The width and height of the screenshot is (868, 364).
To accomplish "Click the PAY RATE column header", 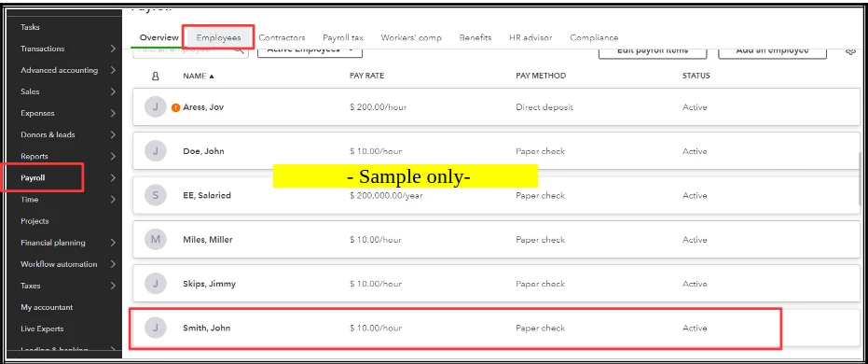I will click(x=366, y=76).
